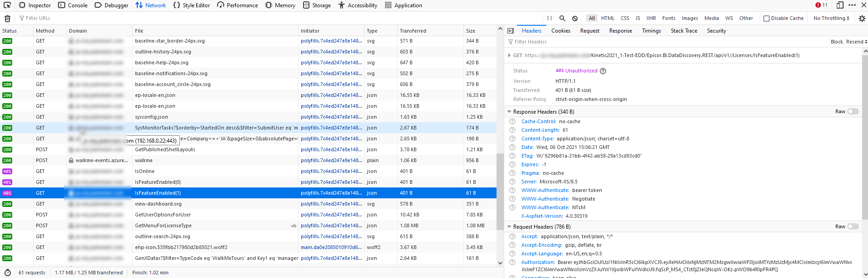Click request list scrollbar down arrow

[500, 263]
